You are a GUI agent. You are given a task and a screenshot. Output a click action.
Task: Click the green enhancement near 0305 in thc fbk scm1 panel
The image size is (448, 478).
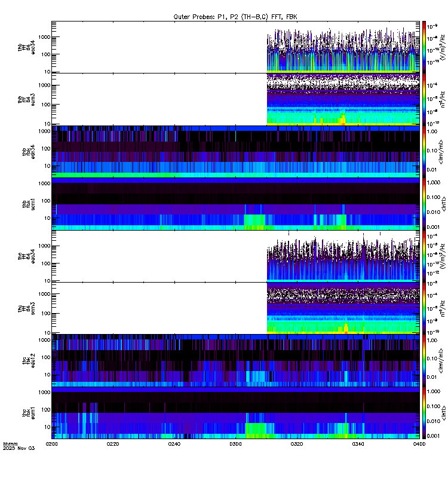(x=256, y=430)
